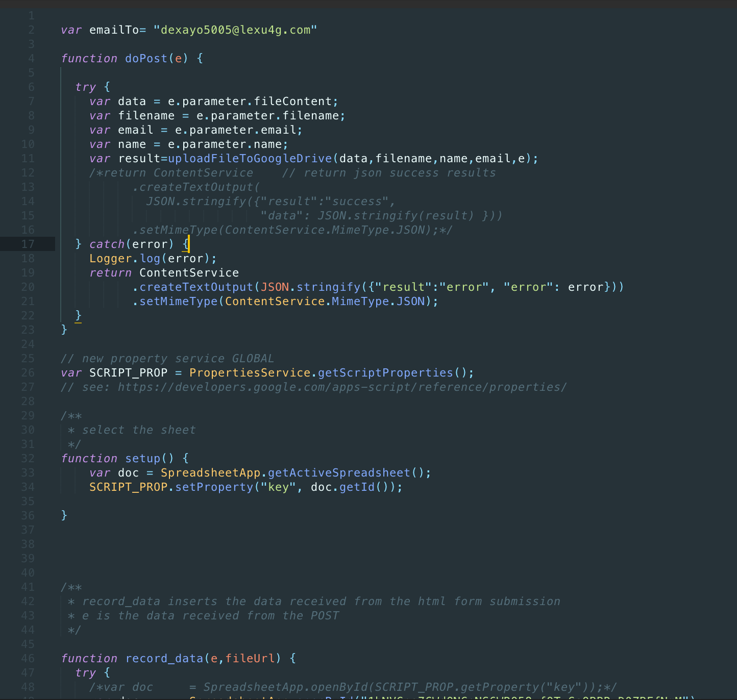Screen dimensions: 737x700
Task: Click the doPost function name
Action: [x=146, y=59]
